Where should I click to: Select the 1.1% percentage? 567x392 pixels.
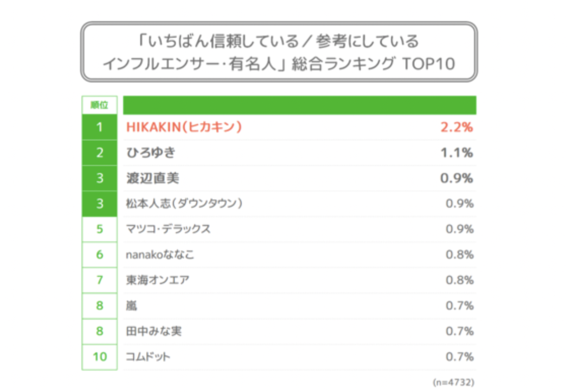click(457, 153)
